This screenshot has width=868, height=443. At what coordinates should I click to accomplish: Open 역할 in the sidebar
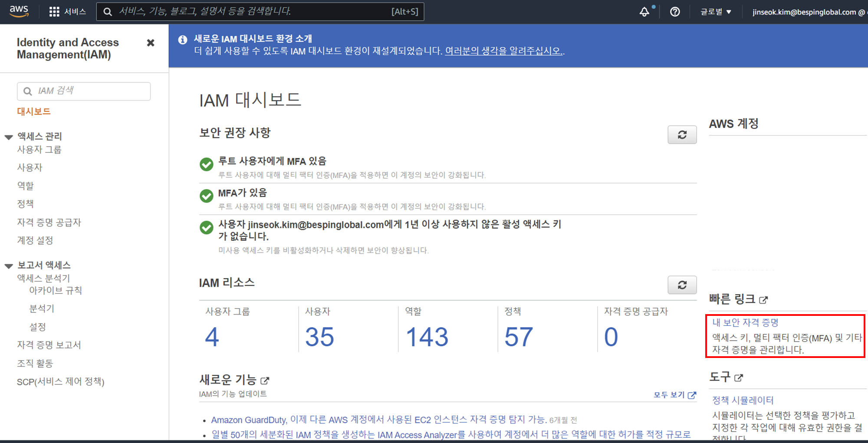pos(25,186)
